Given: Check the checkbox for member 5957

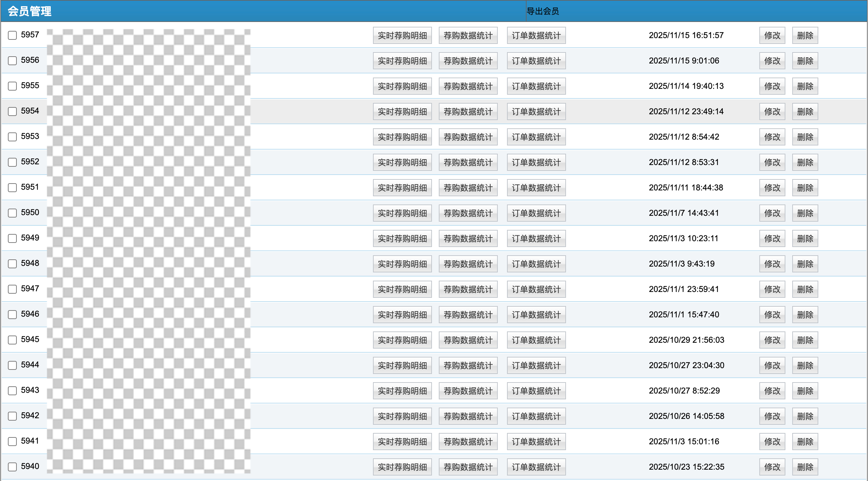Looking at the screenshot, I should (x=12, y=35).
